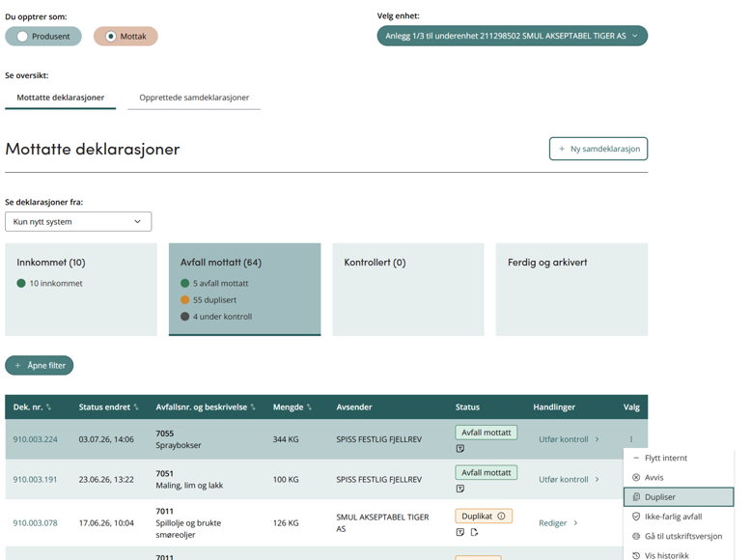Choose Dupliser from the context menu
The width and height of the screenshot is (751, 560).
pos(679,497)
